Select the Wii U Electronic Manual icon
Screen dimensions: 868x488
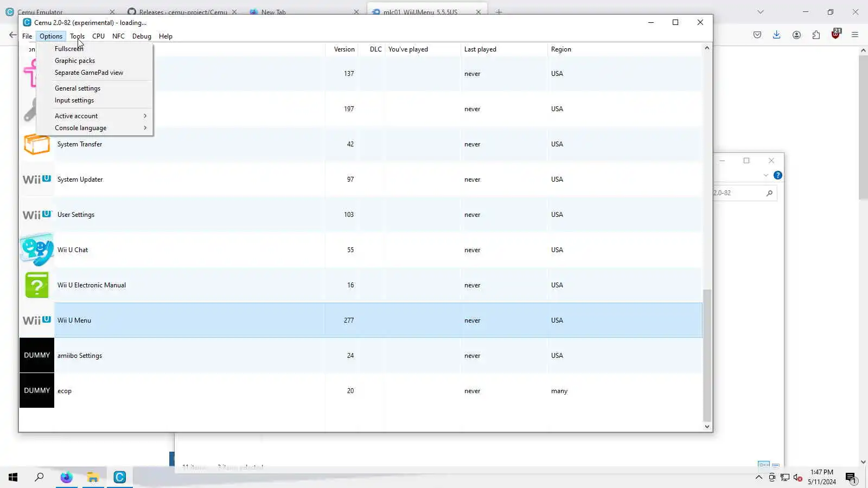(37, 285)
